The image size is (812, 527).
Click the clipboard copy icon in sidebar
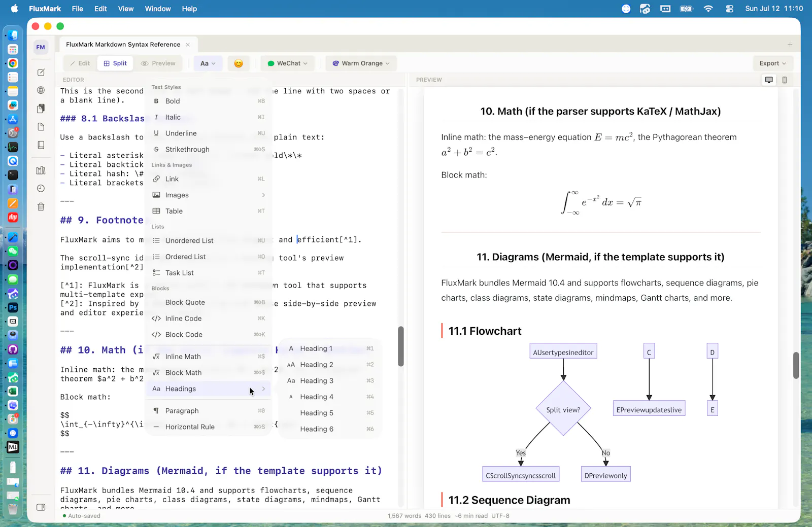click(41, 109)
